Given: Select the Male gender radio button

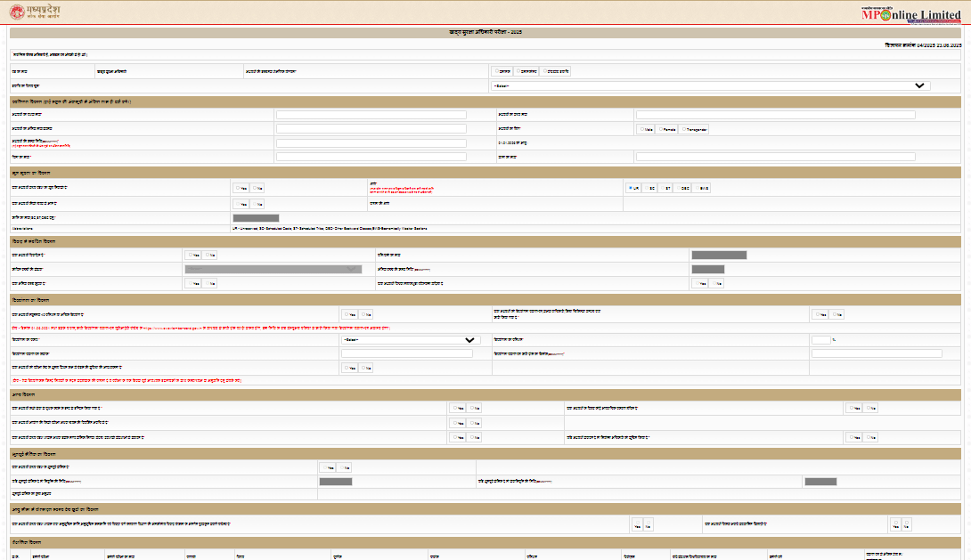Looking at the screenshot, I should point(642,129).
